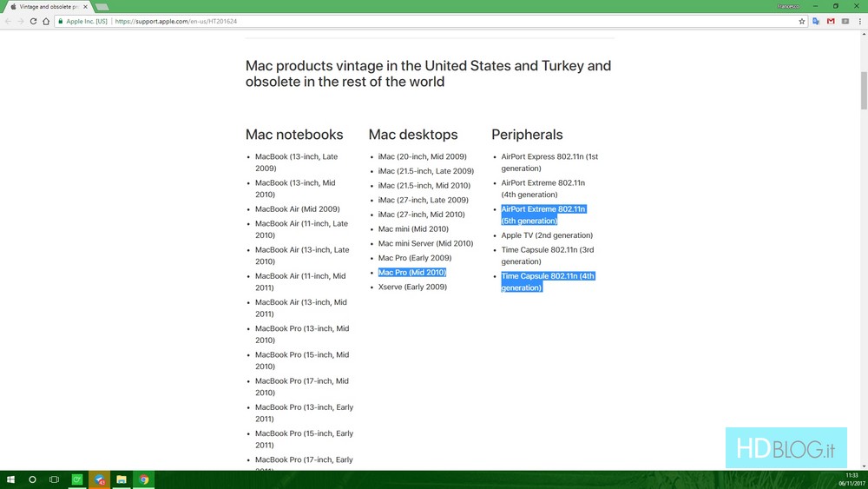
Task: Click 'iMac (21.5-inch, Late 2009)' list item
Action: (426, 170)
